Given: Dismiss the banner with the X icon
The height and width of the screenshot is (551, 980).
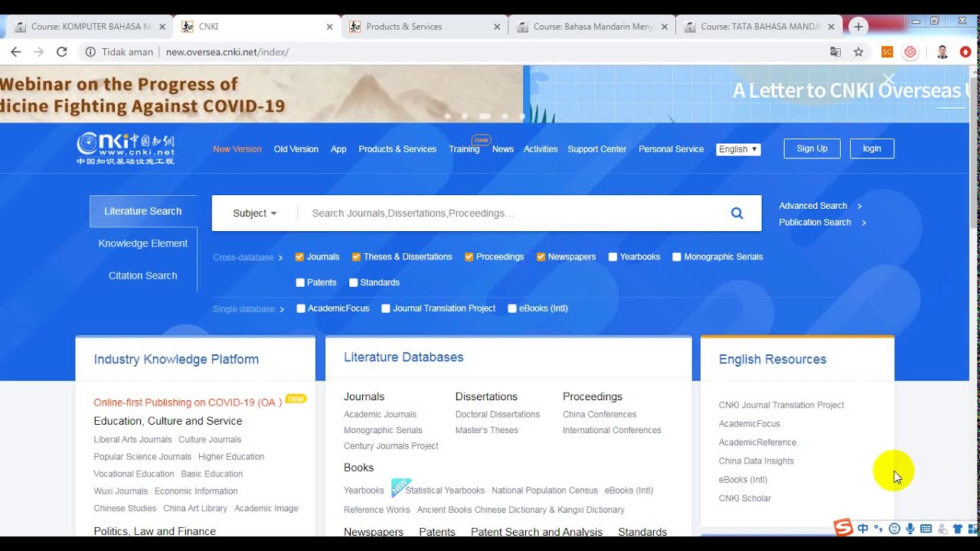Looking at the screenshot, I should (x=888, y=78).
